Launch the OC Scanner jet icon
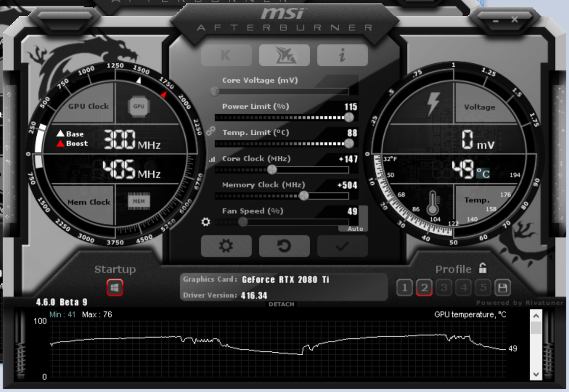The height and width of the screenshot is (392, 569). tap(284, 55)
